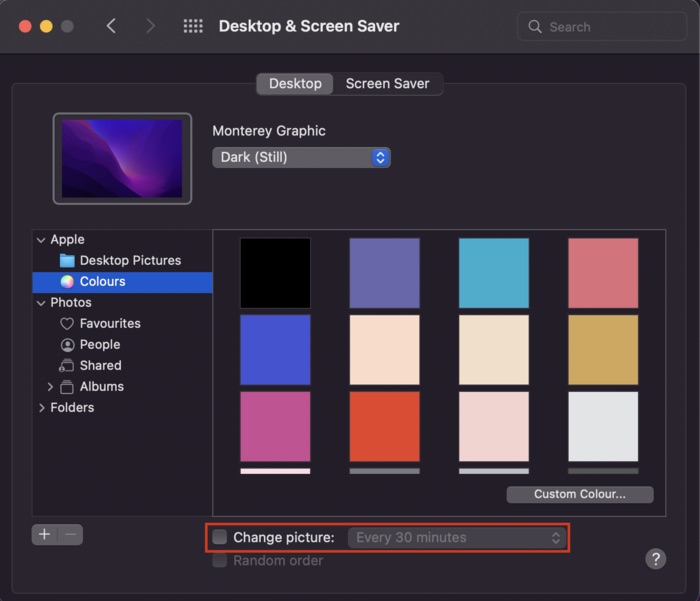The height and width of the screenshot is (601, 700).
Task: Select Colours in the sidebar
Action: tap(122, 282)
